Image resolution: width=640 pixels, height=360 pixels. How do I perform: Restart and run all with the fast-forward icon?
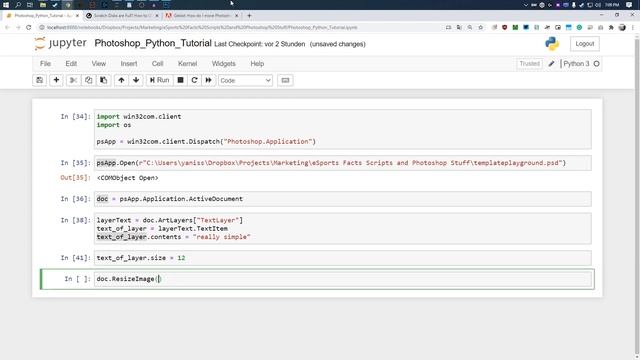tap(209, 80)
